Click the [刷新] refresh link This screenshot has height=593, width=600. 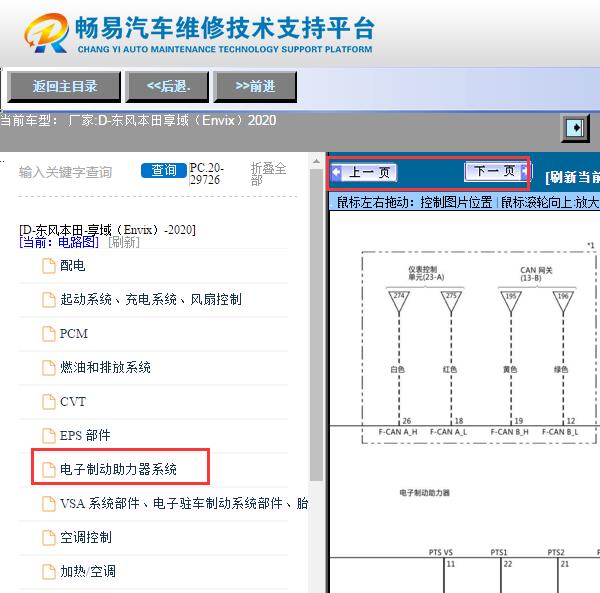[124, 242]
